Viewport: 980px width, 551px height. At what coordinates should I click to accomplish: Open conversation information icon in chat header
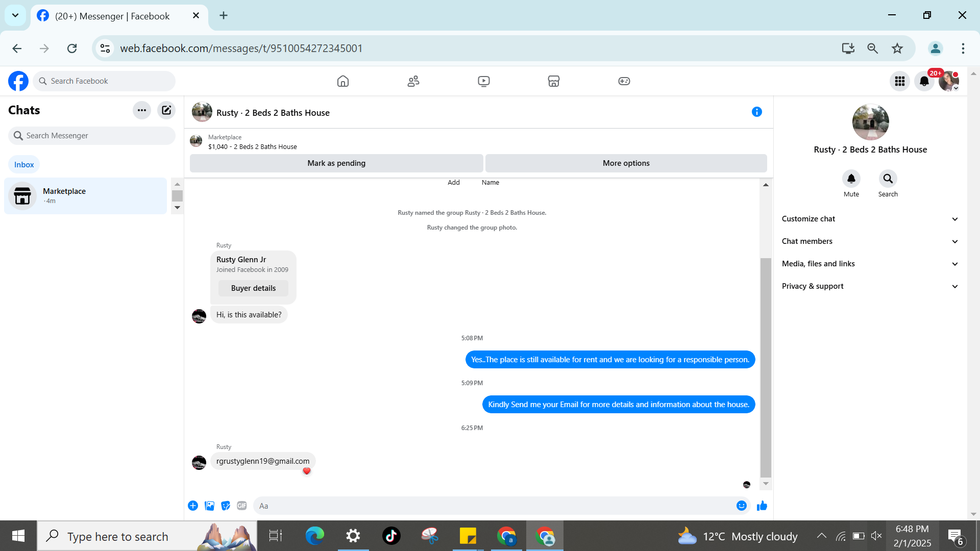pyautogui.click(x=756, y=112)
